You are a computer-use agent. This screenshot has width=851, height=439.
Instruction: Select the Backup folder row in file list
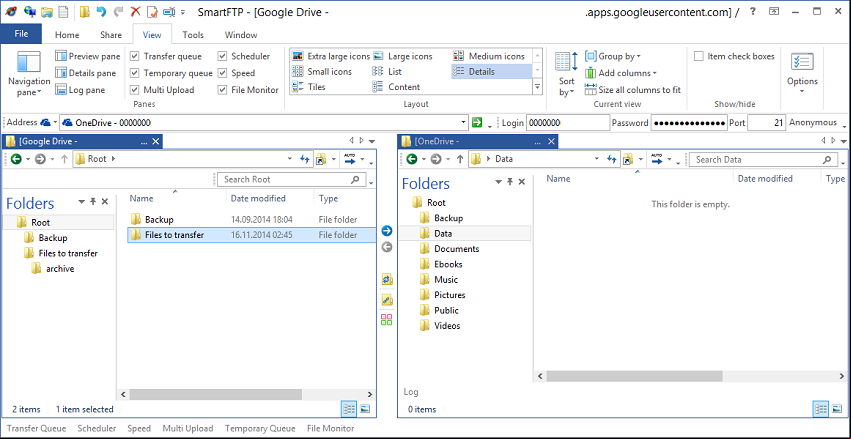(x=251, y=220)
